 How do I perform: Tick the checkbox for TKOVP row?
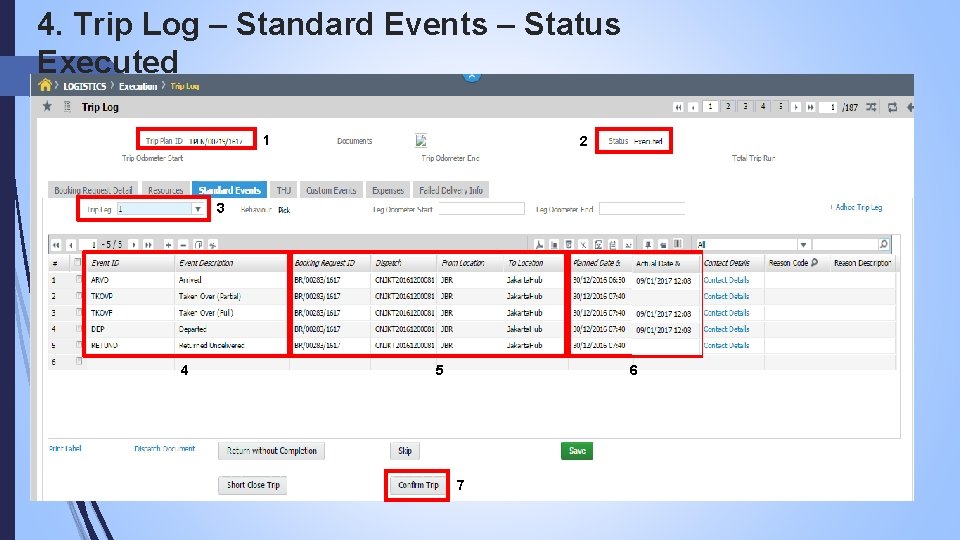[x=78, y=296]
